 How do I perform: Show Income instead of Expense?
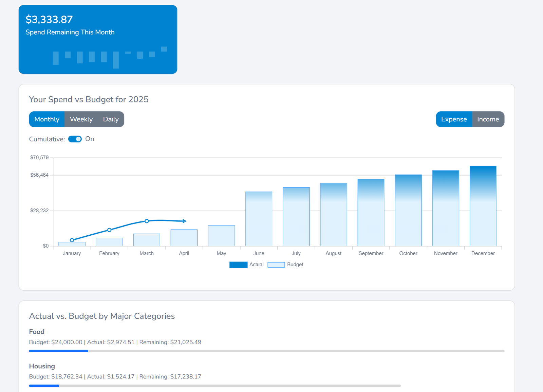[488, 119]
